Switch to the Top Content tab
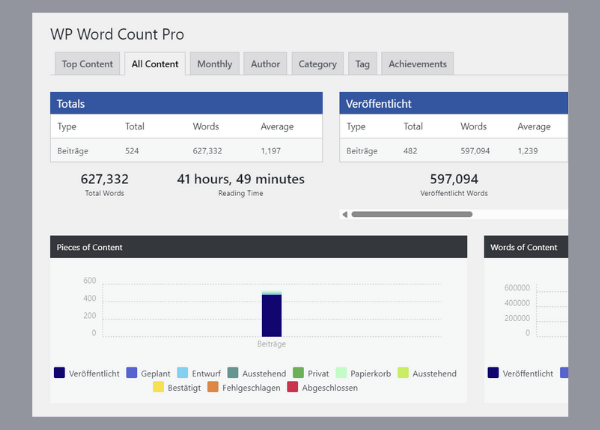The width and height of the screenshot is (600, 430). (x=87, y=64)
